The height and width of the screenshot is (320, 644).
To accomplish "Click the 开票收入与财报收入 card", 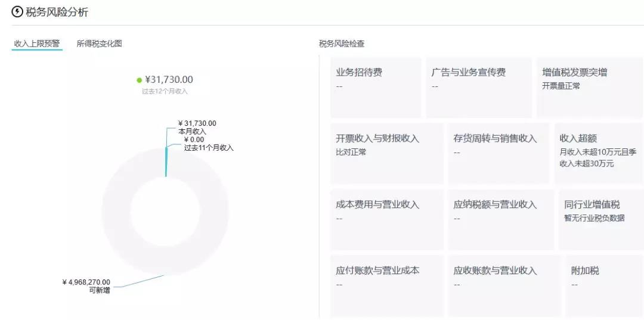I will click(387, 153).
